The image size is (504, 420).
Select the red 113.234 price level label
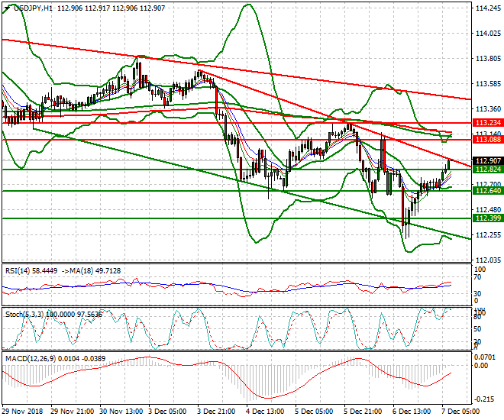point(488,122)
